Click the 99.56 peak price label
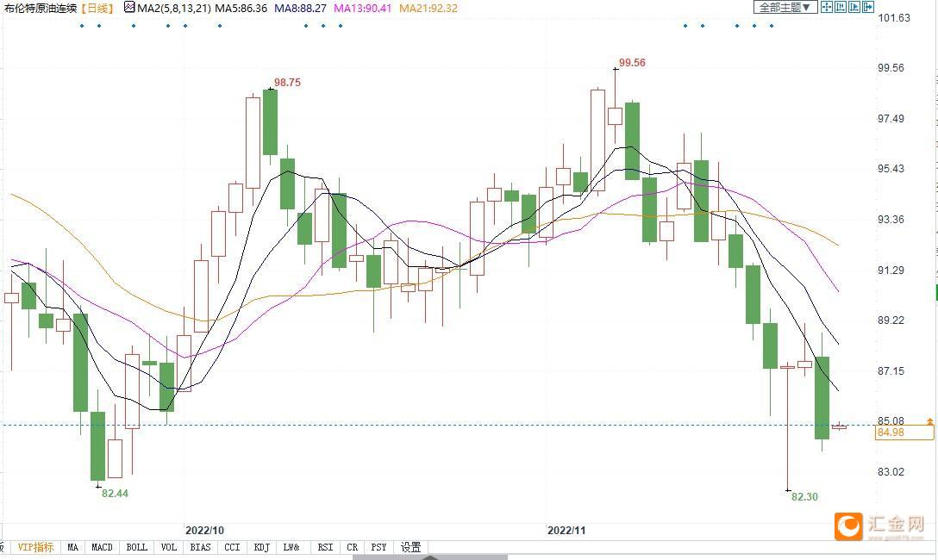Screen dimensions: 938x560 click(x=632, y=63)
